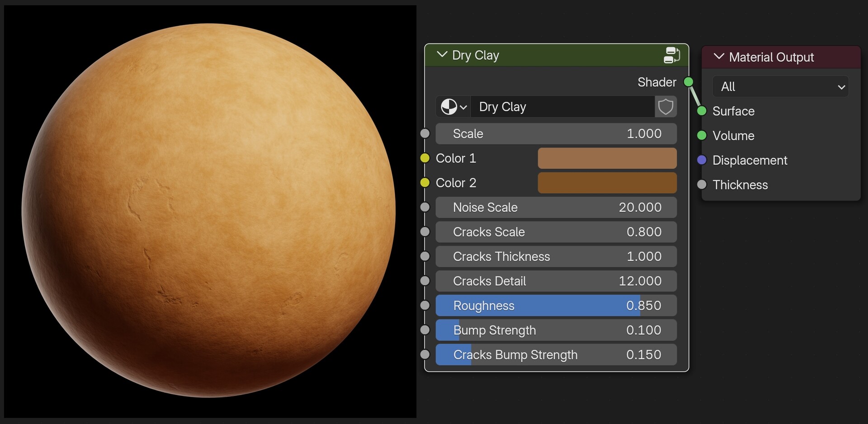Screen dimensions: 868x424
Task: Click the Bump Strength slider
Action: (x=556, y=330)
